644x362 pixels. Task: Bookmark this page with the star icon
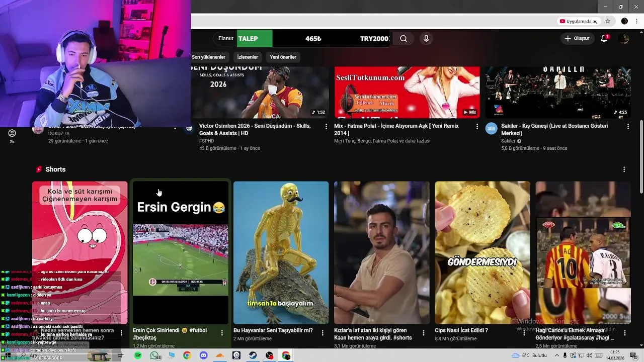click(x=608, y=21)
